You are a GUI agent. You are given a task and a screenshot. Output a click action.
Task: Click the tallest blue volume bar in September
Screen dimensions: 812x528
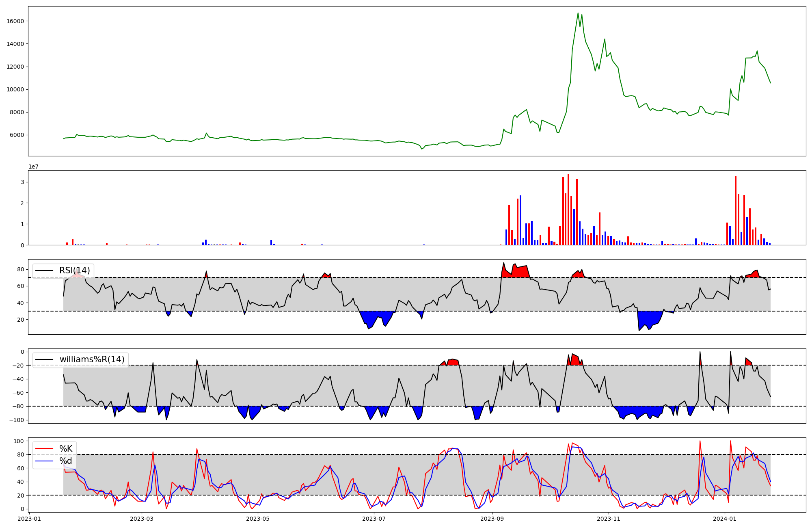(520, 220)
